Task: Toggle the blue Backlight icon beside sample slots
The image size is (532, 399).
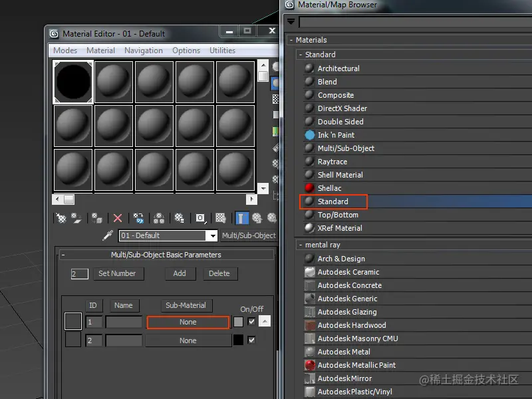Action: click(275, 83)
